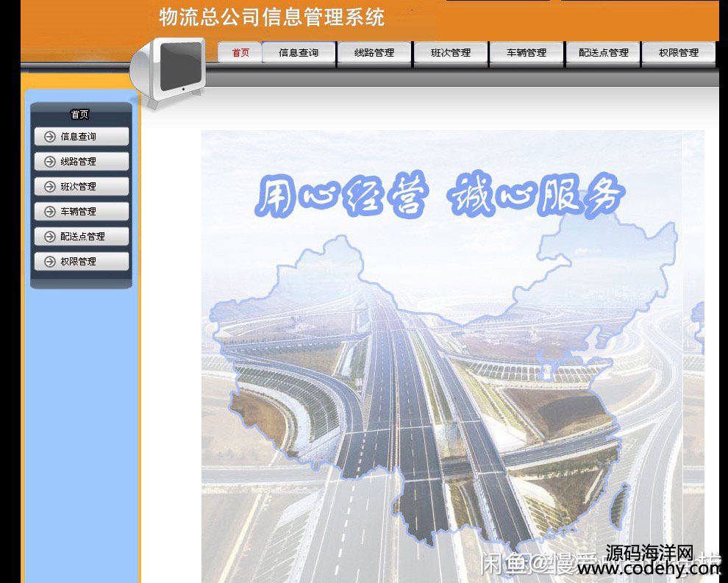Open the 首页 tab in top navigation

tap(240, 52)
